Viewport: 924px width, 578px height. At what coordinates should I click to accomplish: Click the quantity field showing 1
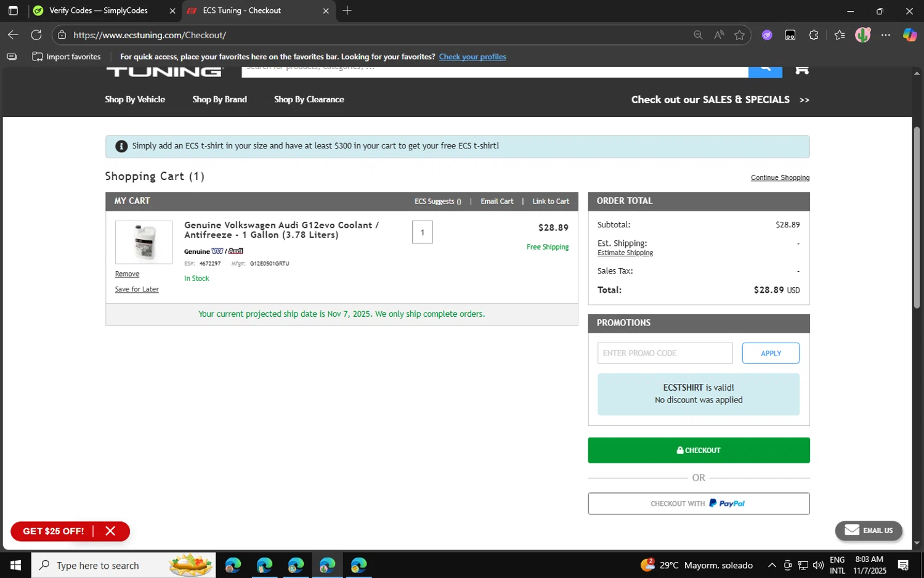422,232
